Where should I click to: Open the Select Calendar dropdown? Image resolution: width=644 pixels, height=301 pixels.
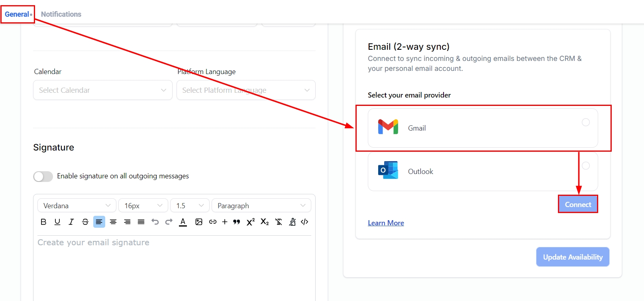tap(102, 90)
